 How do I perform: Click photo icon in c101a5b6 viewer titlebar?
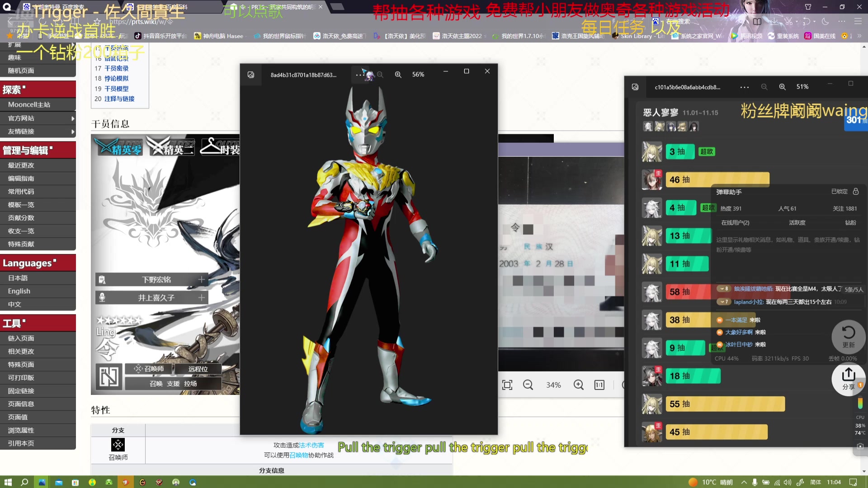pos(635,87)
